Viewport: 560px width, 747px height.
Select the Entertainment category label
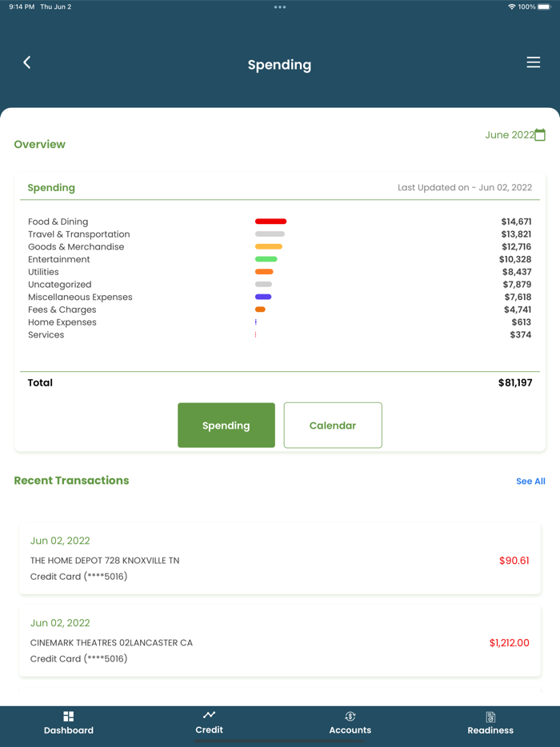pyautogui.click(x=59, y=259)
